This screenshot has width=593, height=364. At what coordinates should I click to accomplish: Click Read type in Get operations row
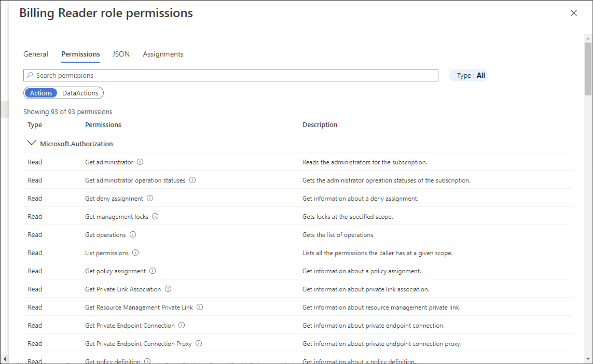click(x=35, y=235)
